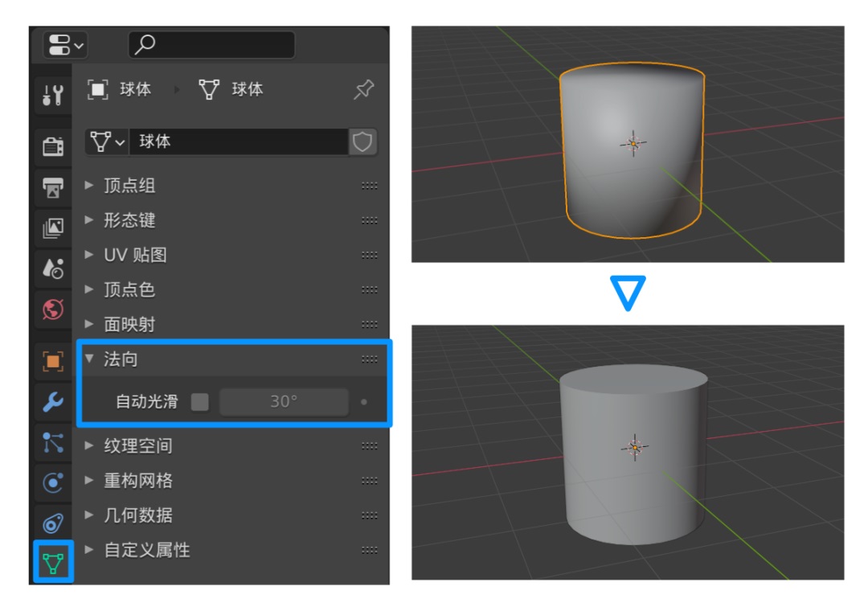Click the drag grip on 几何数据 row
868x611 pixels.
369,515
